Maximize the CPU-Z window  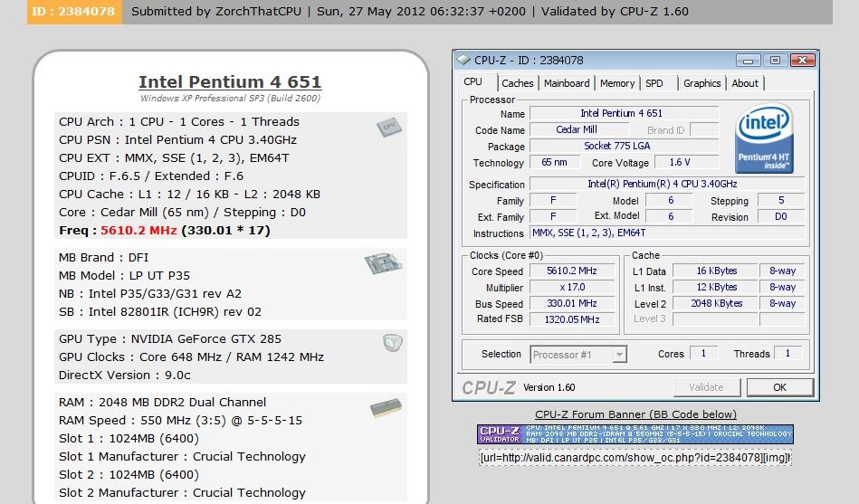click(x=775, y=61)
